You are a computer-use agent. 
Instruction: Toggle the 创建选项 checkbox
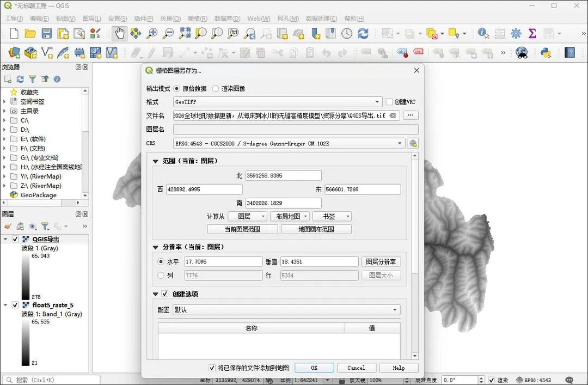164,294
